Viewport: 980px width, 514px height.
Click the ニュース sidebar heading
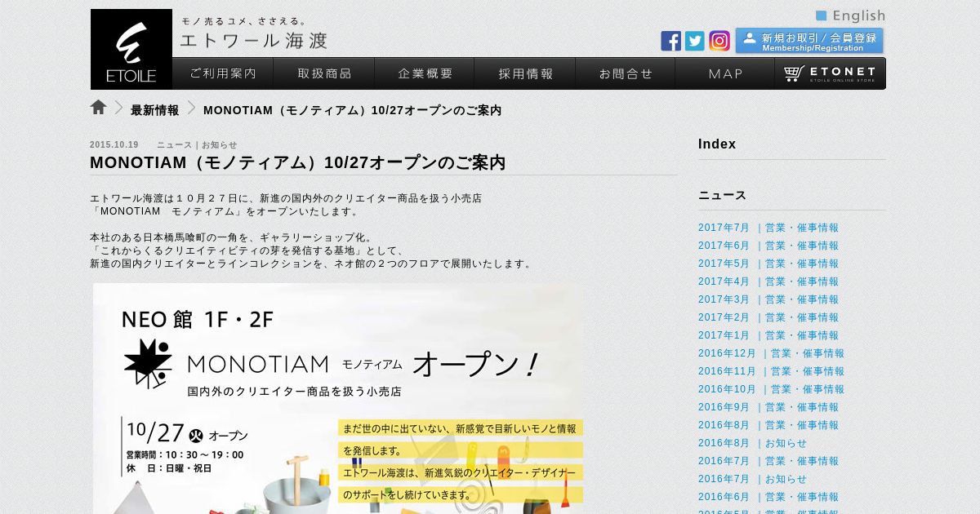pos(722,196)
